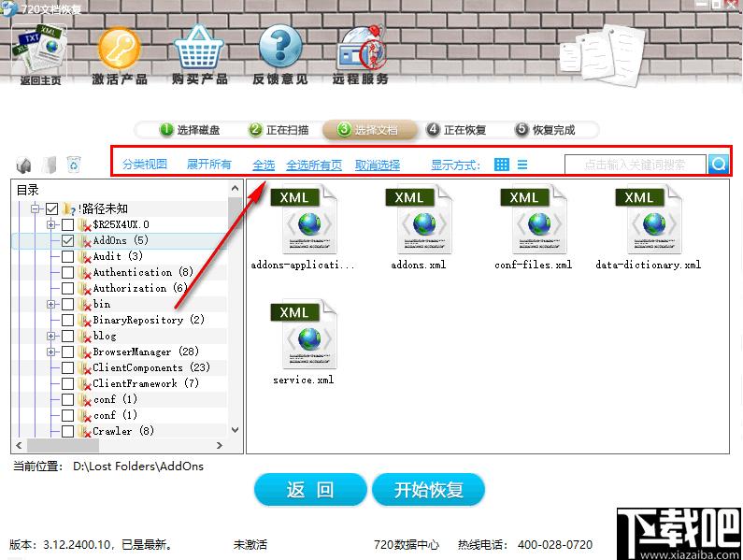Click the grey document icon above the tree

pos(49,165)
